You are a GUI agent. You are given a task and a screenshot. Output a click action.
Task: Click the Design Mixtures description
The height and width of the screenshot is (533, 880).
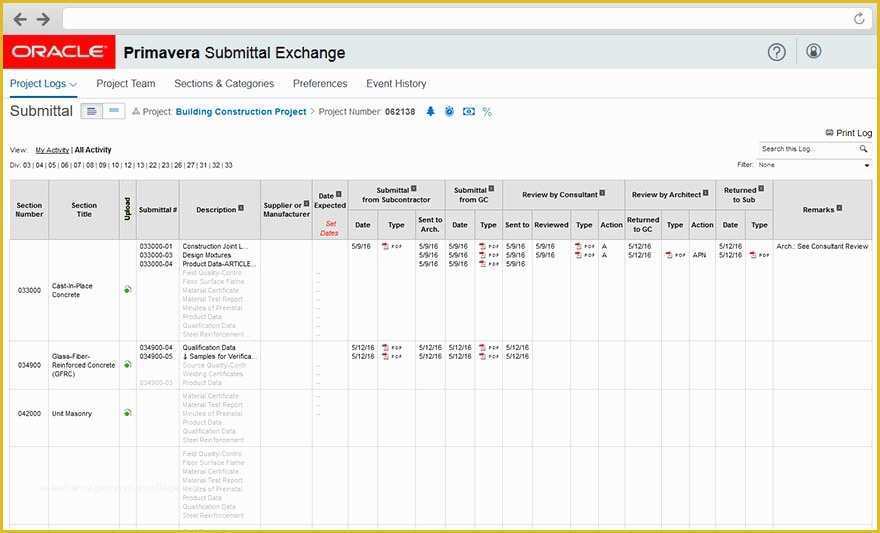tap(207, 255)
